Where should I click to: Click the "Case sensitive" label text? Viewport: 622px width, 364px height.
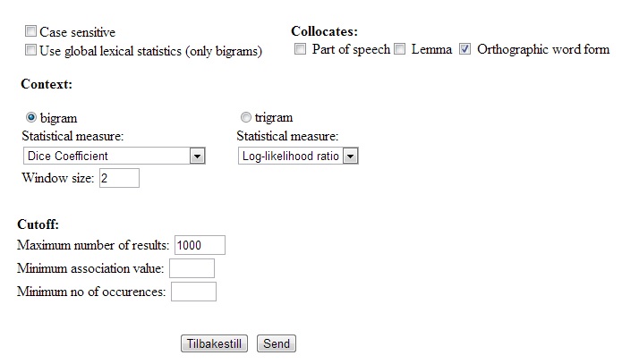77,32
